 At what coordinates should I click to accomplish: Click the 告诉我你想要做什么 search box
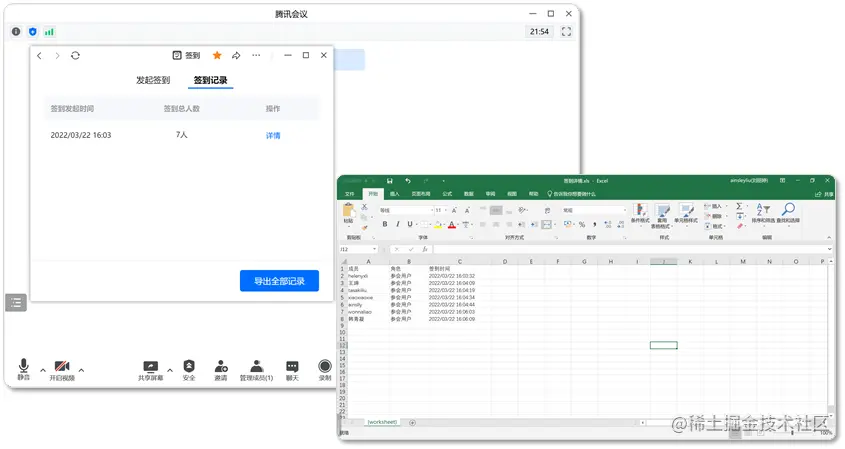[571, 194]
